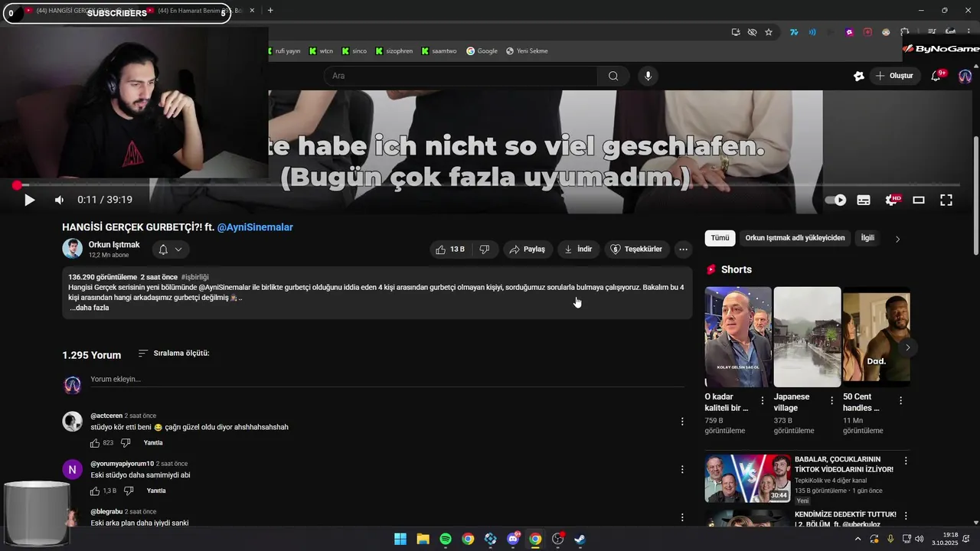This screenshot has height=551, width=980.
Task: Open options for Japanese village Short
Action: coord(831,401)
